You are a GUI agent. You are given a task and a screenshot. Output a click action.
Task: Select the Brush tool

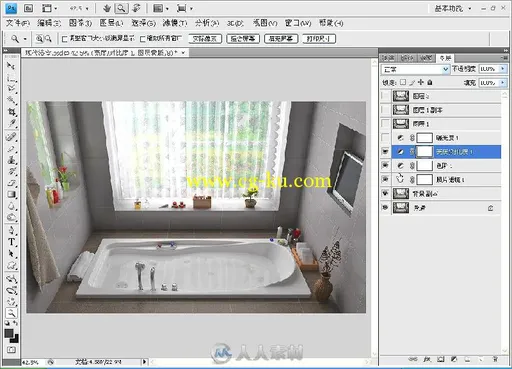point(11,149)
